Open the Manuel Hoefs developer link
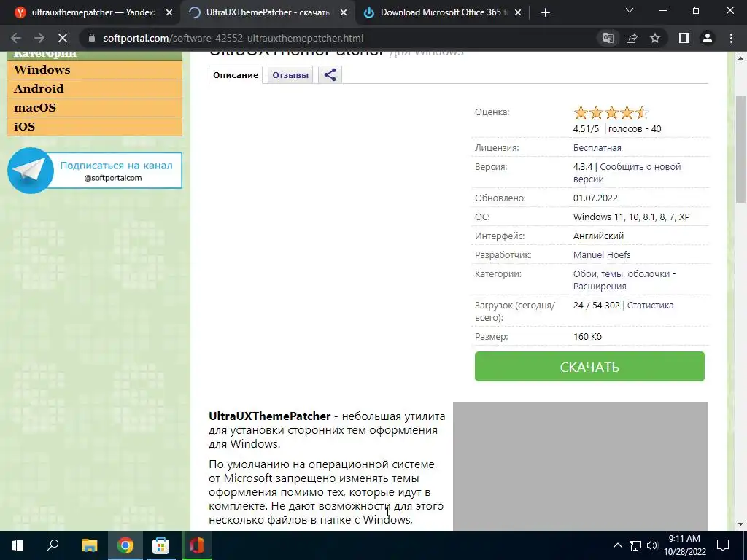The image size is (747, 560). pyautogui.click(x=602, y=254)
